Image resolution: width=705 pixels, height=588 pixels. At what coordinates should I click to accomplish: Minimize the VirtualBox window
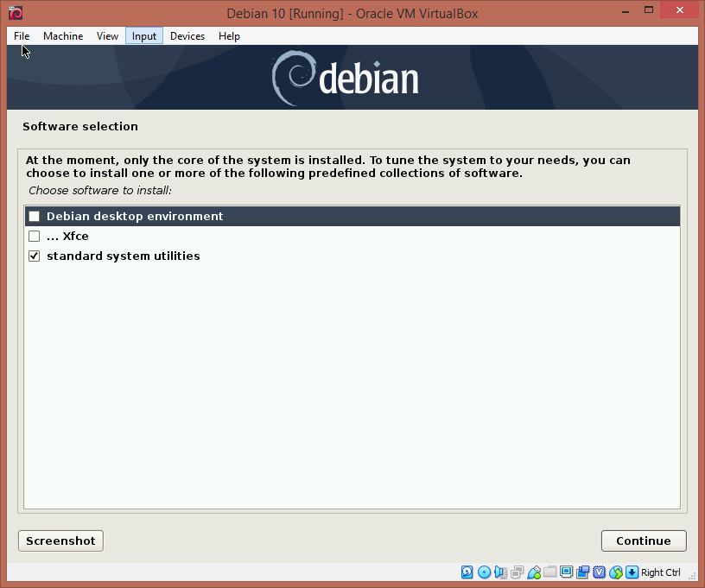[x=626, y=10]
